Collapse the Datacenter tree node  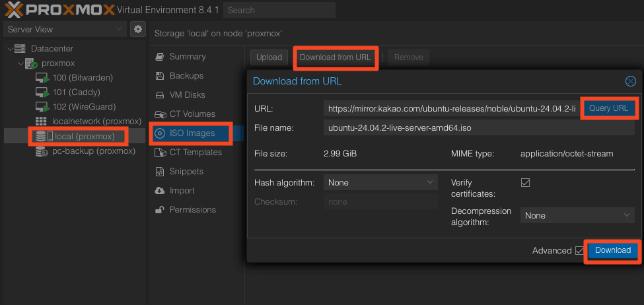pos(10,48)
